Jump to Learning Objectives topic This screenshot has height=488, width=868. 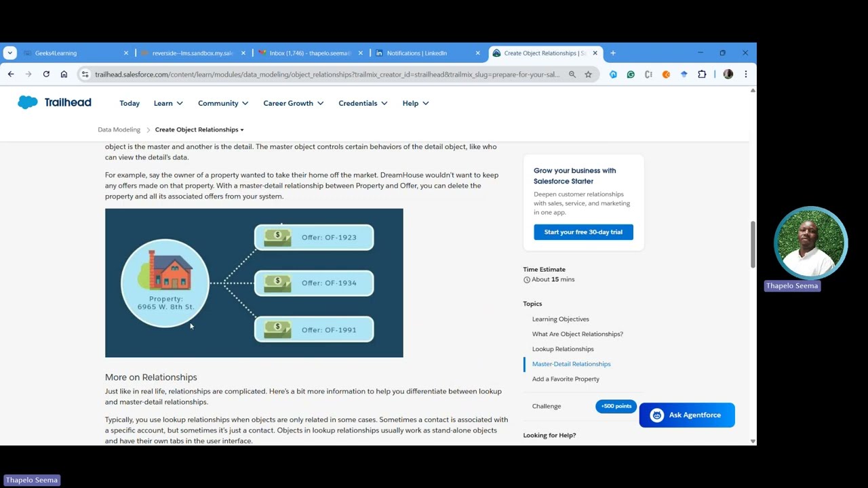point(560,319)
